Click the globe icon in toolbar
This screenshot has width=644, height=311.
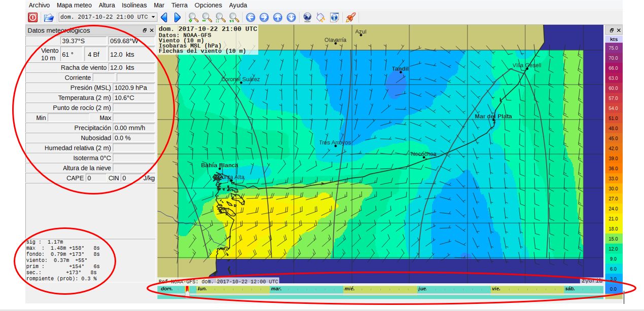point(307,17)
